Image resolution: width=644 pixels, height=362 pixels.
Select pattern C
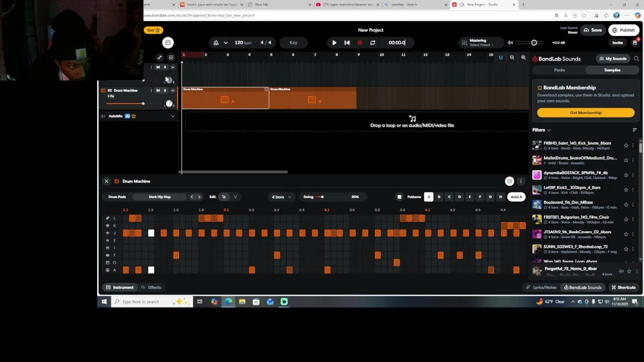pyautogui.click(x=449, y=197)
